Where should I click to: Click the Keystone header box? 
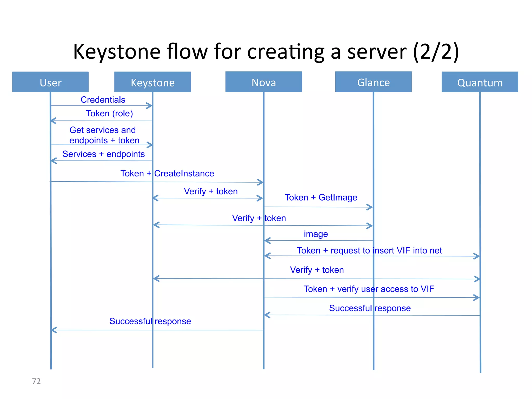(x=152, y=82)
